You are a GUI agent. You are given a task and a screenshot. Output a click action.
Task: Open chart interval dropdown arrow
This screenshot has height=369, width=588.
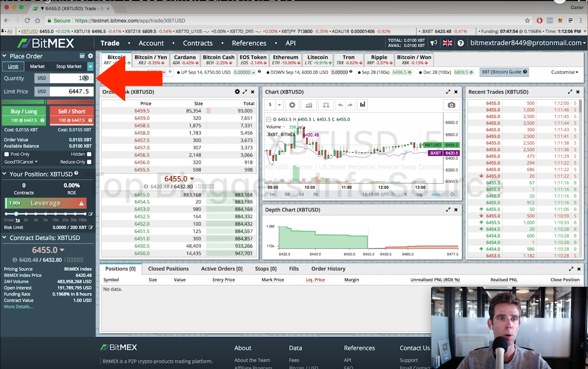(x=279, y=105)
